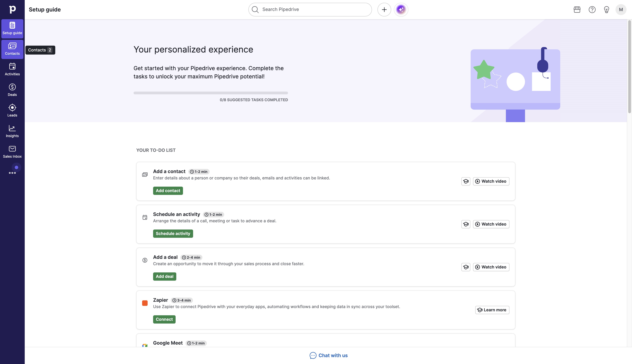Click the green Add contact button
Viewport: 632px width, 364px height.
pos(168,191)
